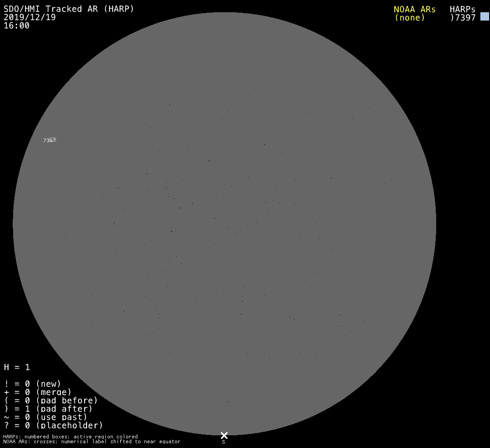
Task: Click the ~ = 0 (use past) legend line
Action: point(45,417)
